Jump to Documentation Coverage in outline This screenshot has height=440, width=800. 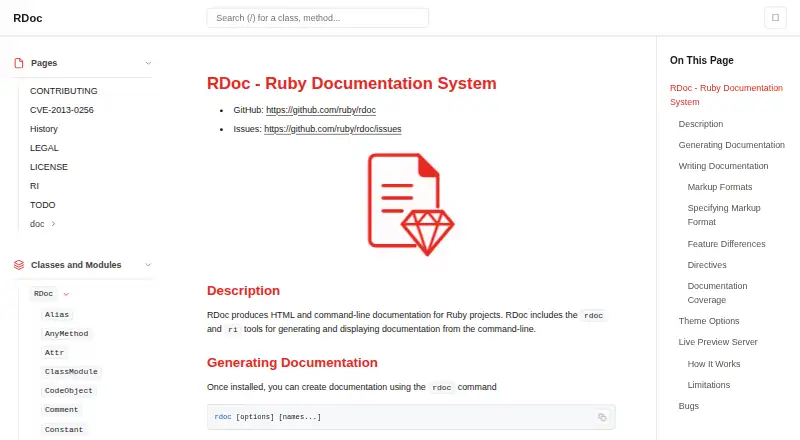coord(717,293)
